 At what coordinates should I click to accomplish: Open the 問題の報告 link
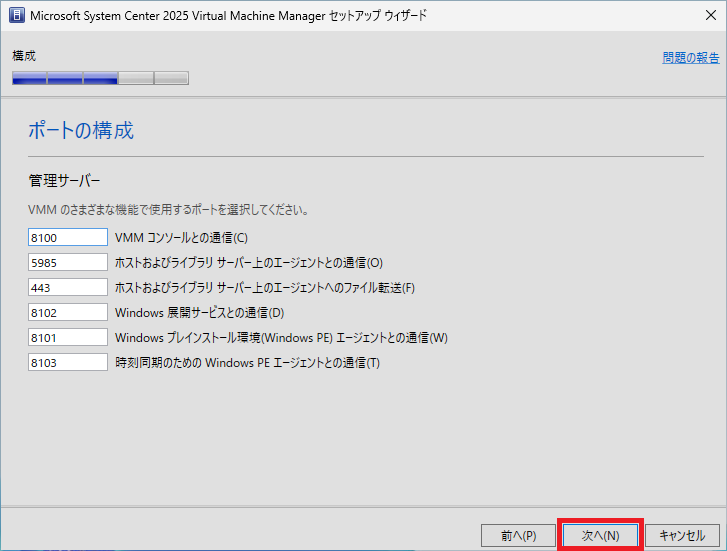tap(691, 58)
